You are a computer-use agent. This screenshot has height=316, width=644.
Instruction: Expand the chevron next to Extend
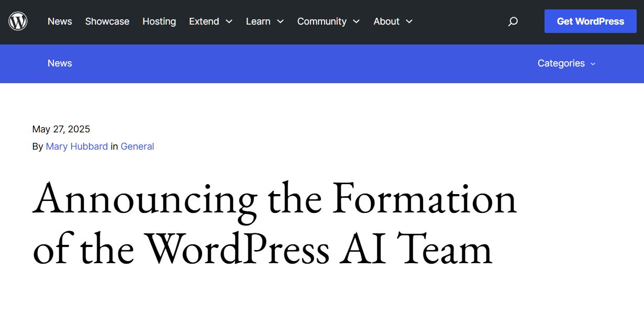point(229,21)
